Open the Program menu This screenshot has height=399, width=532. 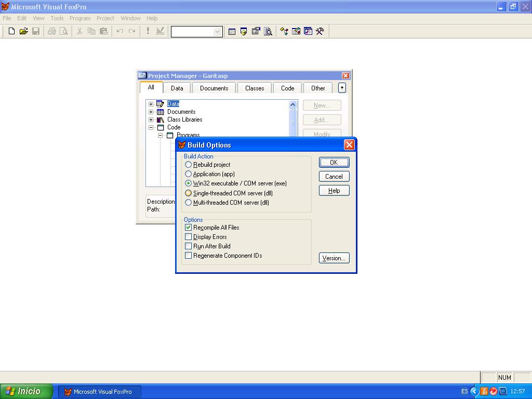pyautogui.click(x=80, y=18)
